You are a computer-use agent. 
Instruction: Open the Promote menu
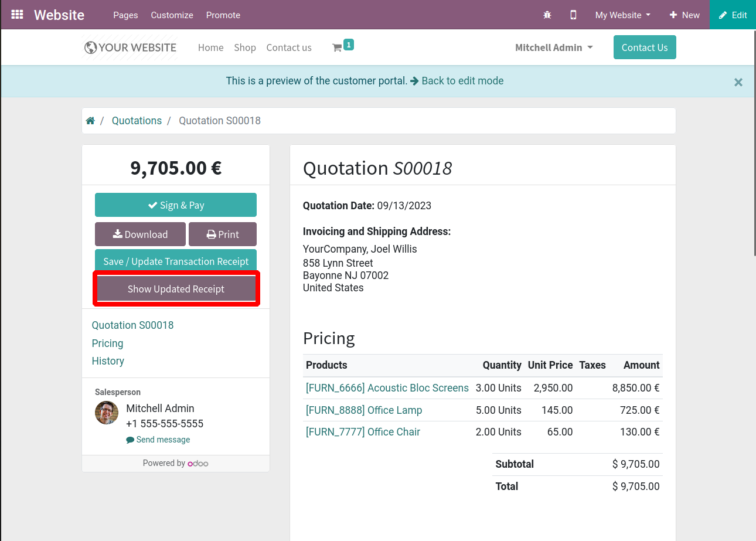[223, 15]
